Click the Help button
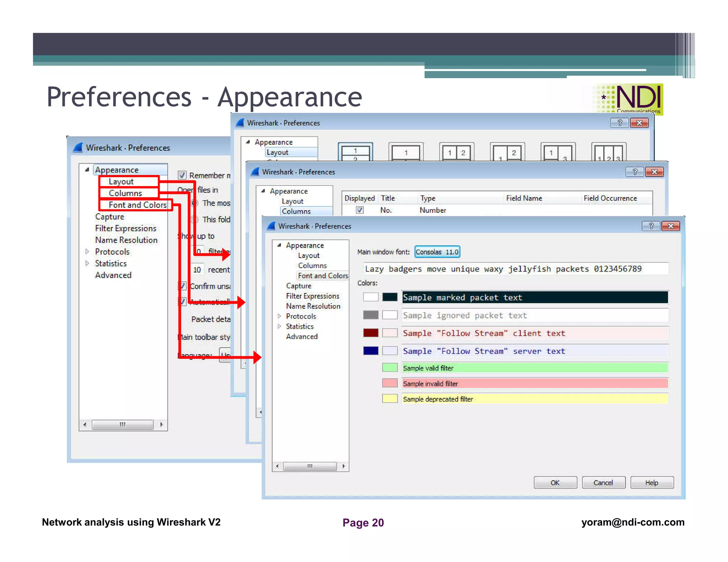 652,482
